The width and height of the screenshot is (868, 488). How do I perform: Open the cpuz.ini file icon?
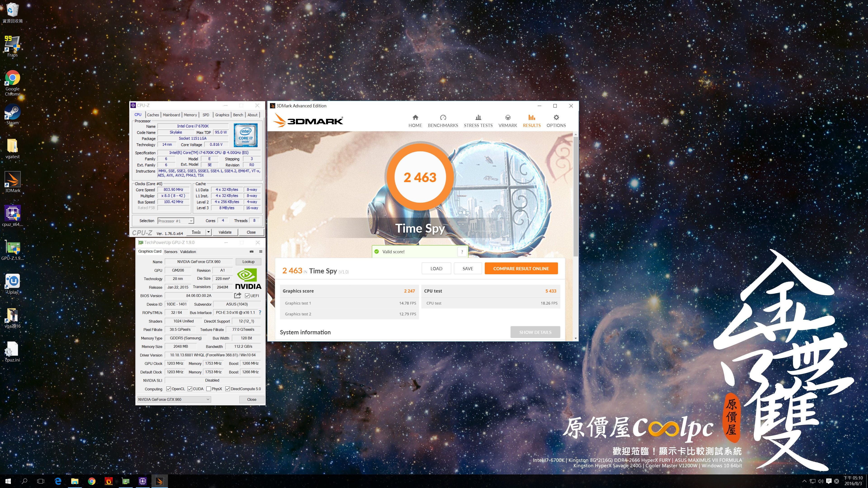[12, 352]
